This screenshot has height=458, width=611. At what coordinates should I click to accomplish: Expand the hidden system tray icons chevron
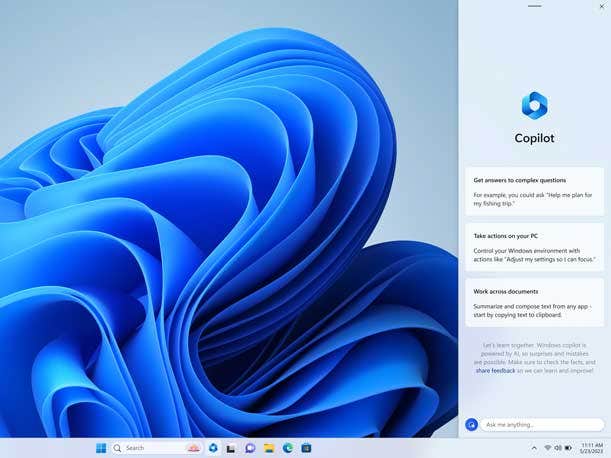click(x=534, y=448)
